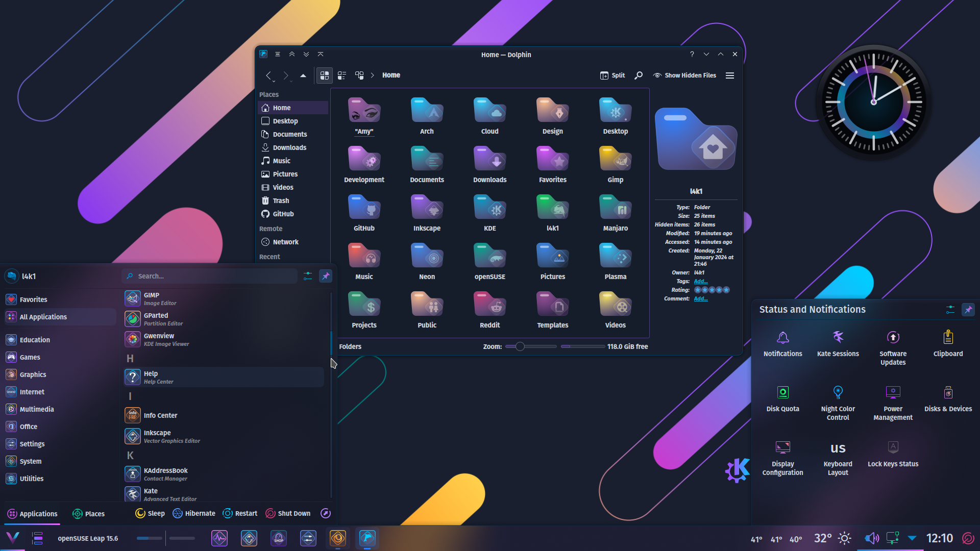The image size is (980, 551).
Task: Launch GParted Partition Editor
Action: [x=224, y=319]
